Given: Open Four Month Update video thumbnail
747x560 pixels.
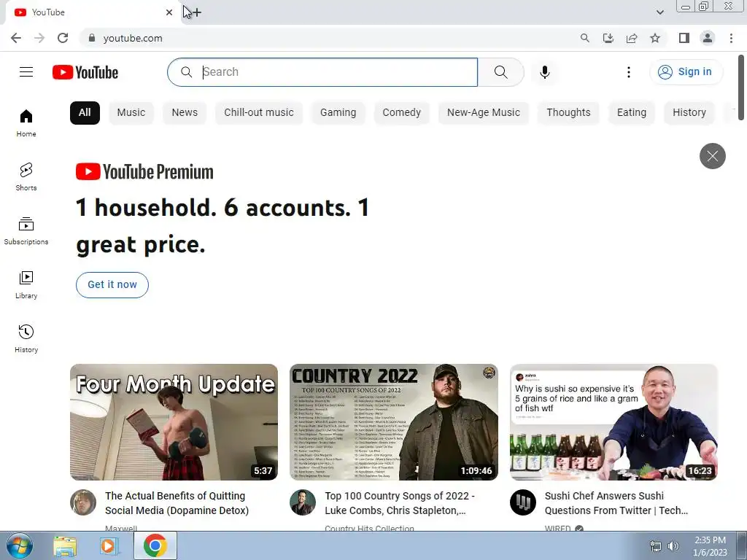Looking at the screenshot, I should click(174, 422).
